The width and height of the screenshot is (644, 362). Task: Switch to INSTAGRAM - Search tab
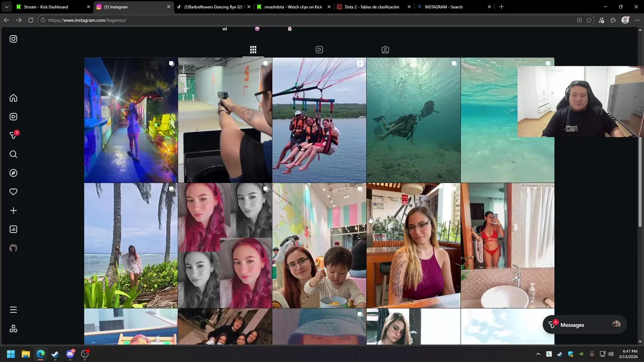(x=454, y=7)
